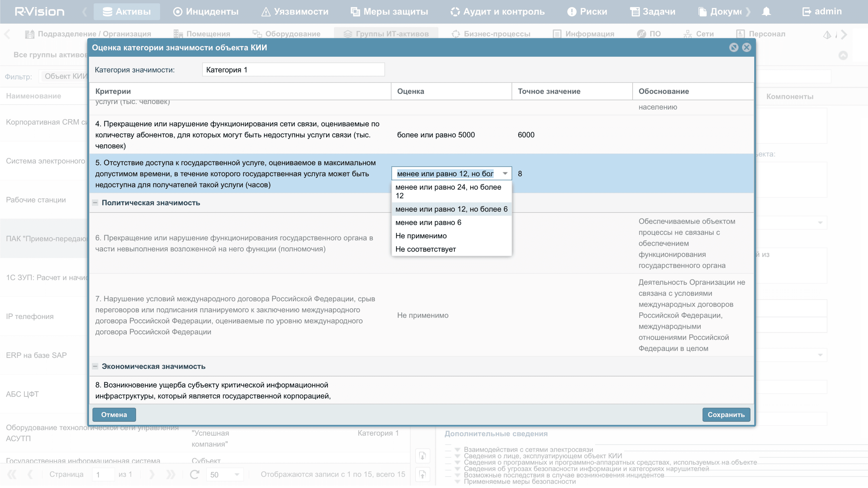Click exact value cell showing 6000
The image size is (868, 488).
tap(572, 135)
